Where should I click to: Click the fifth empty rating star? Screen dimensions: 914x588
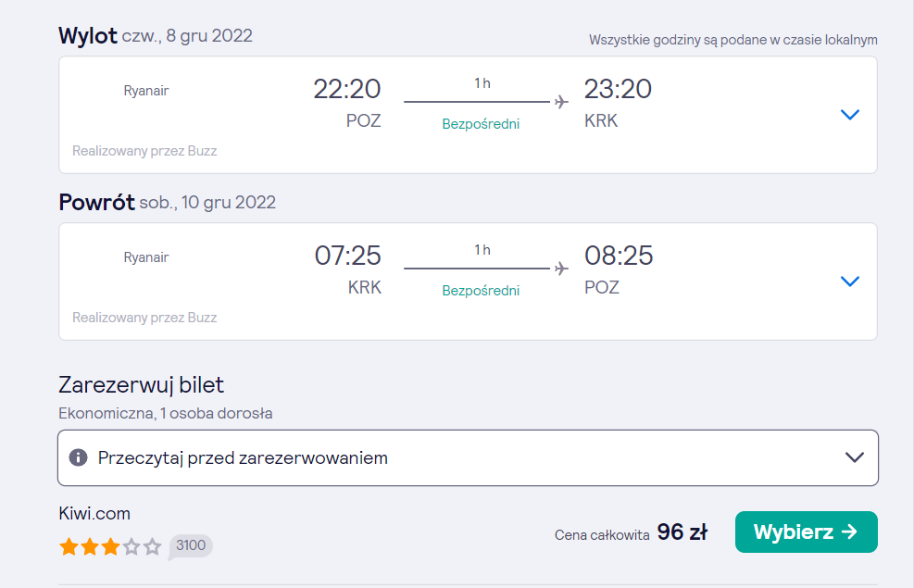153,546
